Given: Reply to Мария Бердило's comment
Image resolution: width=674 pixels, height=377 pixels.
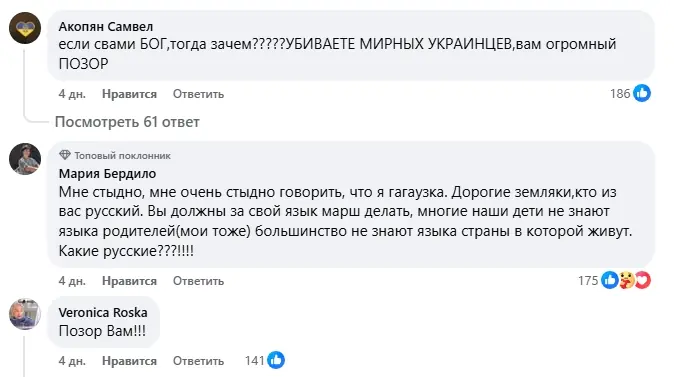Looking at the screenshot, I should (199, 281).
